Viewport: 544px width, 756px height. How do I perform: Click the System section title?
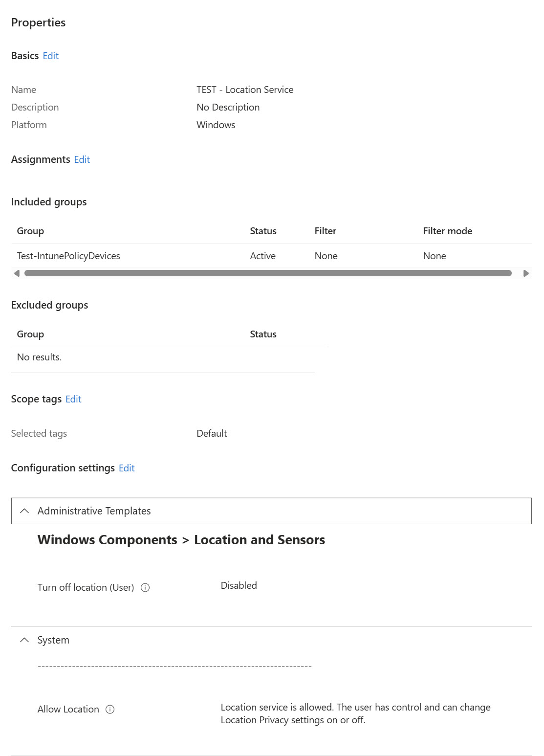click(x=53, y=640)
